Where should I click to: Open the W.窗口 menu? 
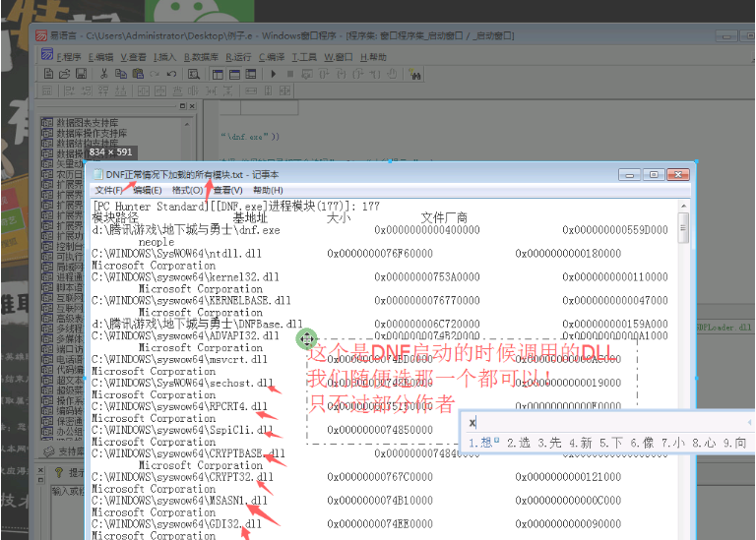click(x=339, y=57)
